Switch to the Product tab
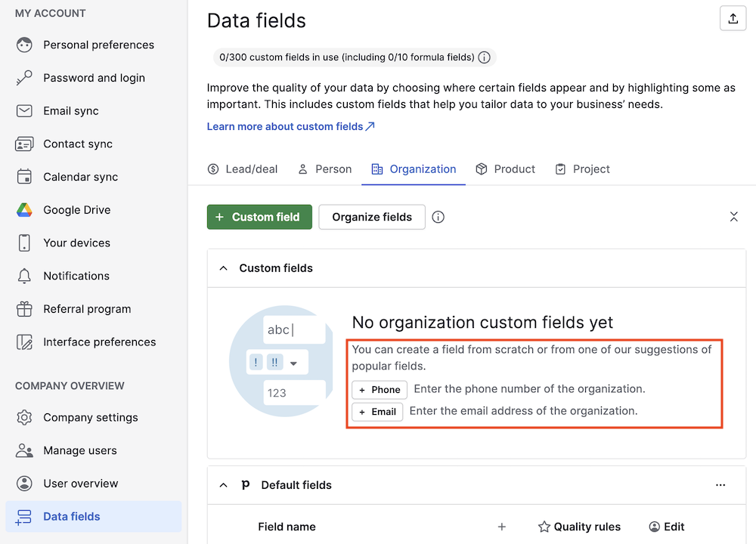Screen dimensions: 756x544 point(505,169)
